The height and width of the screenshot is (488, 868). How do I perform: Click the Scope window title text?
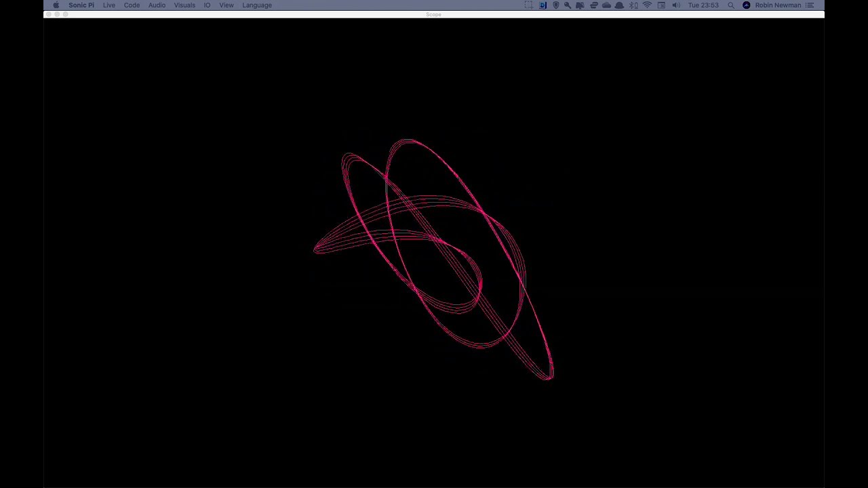tap(433, 14)
